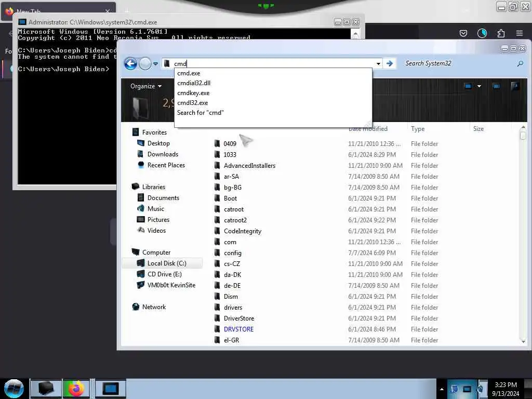This screenshot has height=399, width=532.
Task: Select the com folder icon
Action: point(217,242)
